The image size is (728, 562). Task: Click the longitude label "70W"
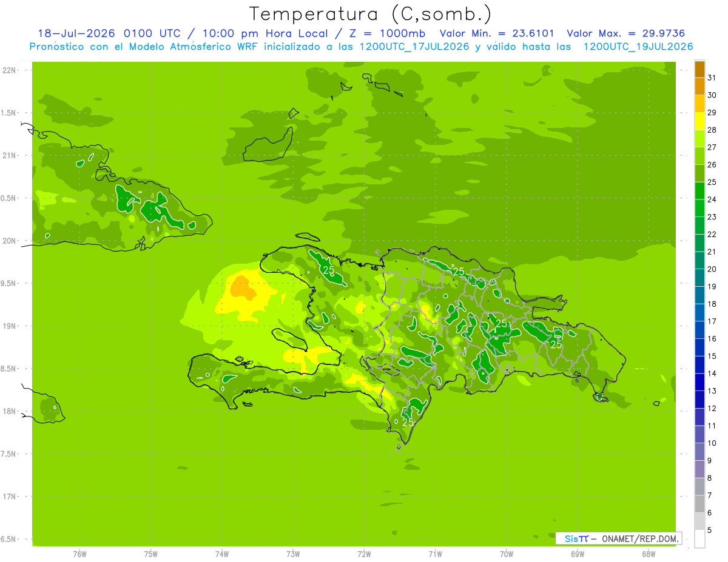coord(507,554)
